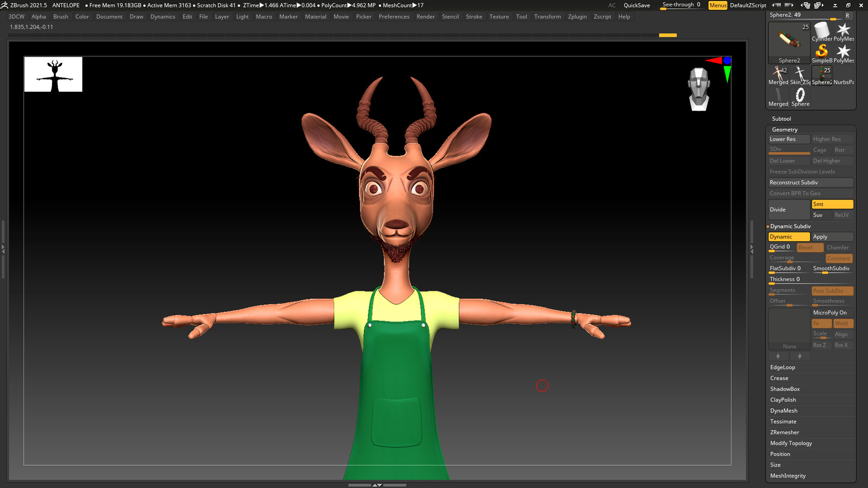Click the NurbsPa tool slot
868x488 pixels.
coord(844,75)
